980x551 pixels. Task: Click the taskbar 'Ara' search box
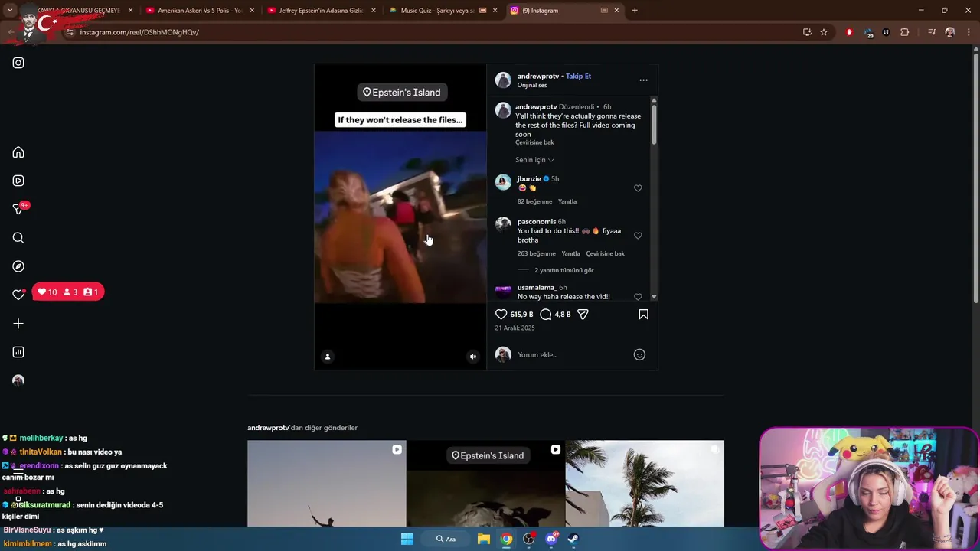point(446,539)
